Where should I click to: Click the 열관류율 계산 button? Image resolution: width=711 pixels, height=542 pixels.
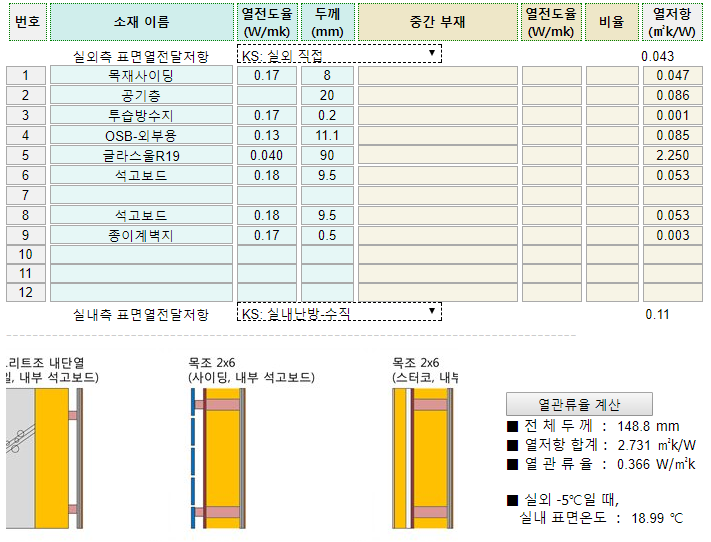pos(579,405)
